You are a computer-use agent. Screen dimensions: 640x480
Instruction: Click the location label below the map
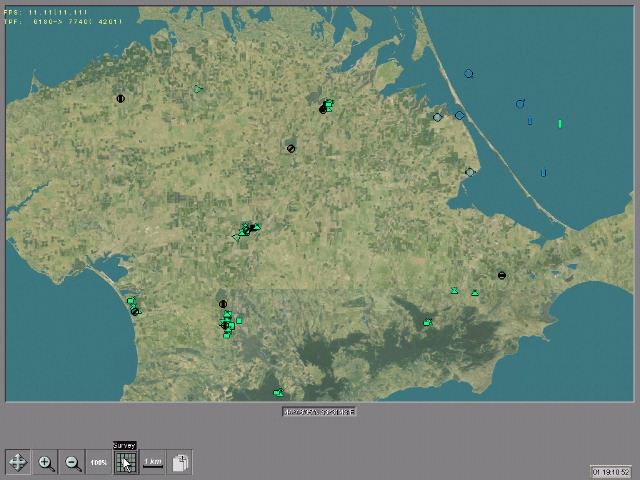[x=319, y=411]
